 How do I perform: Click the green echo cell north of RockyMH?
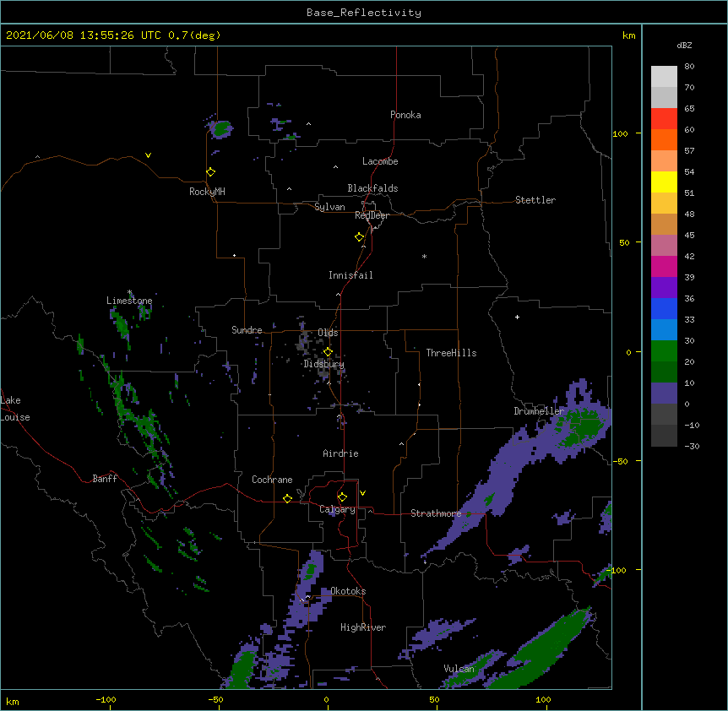[x=221, y=128]
